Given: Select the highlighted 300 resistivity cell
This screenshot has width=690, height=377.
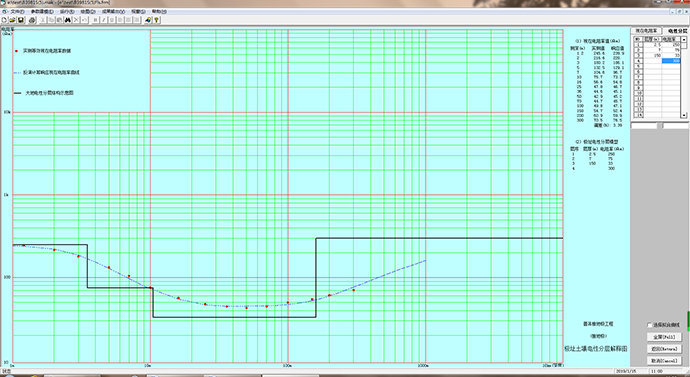Looking at the screenshot, I should pos(671,61).
